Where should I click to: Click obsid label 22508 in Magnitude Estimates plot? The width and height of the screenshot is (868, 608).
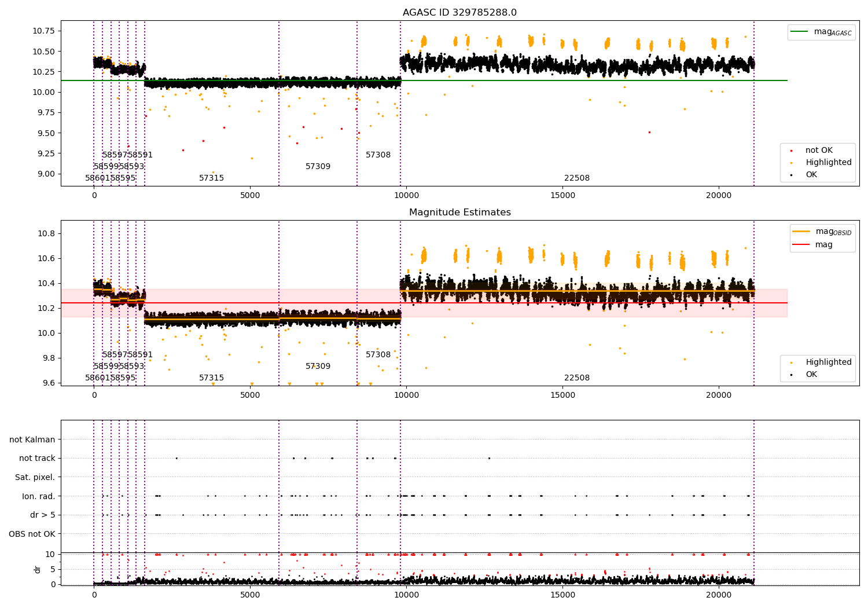tap(577, 378)
